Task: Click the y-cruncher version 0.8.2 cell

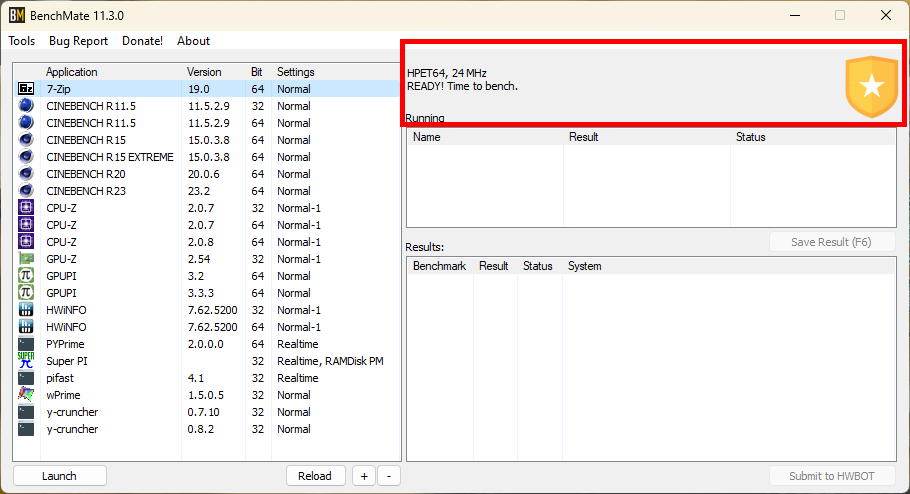Action: pos(201,429)
